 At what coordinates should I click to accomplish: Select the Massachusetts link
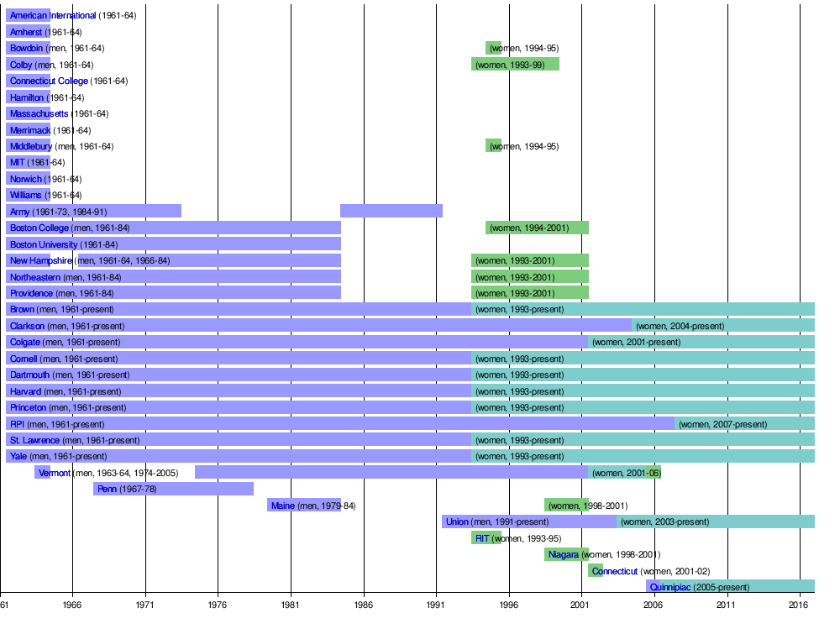coord(39,114)
